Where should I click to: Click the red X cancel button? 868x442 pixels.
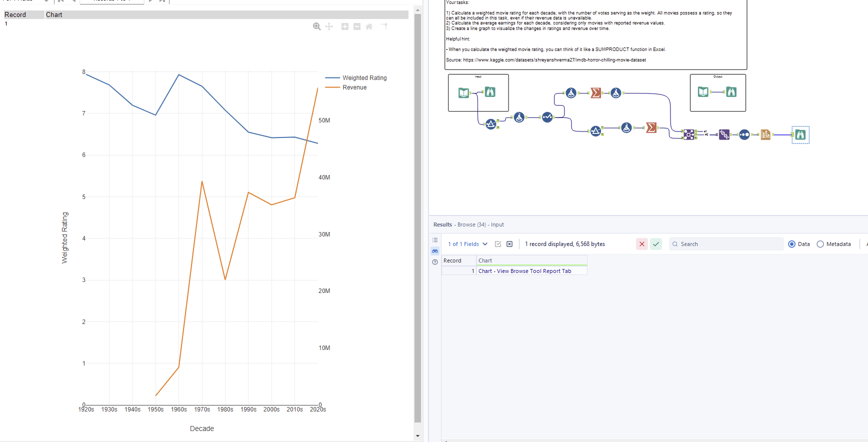click(642, 244)
